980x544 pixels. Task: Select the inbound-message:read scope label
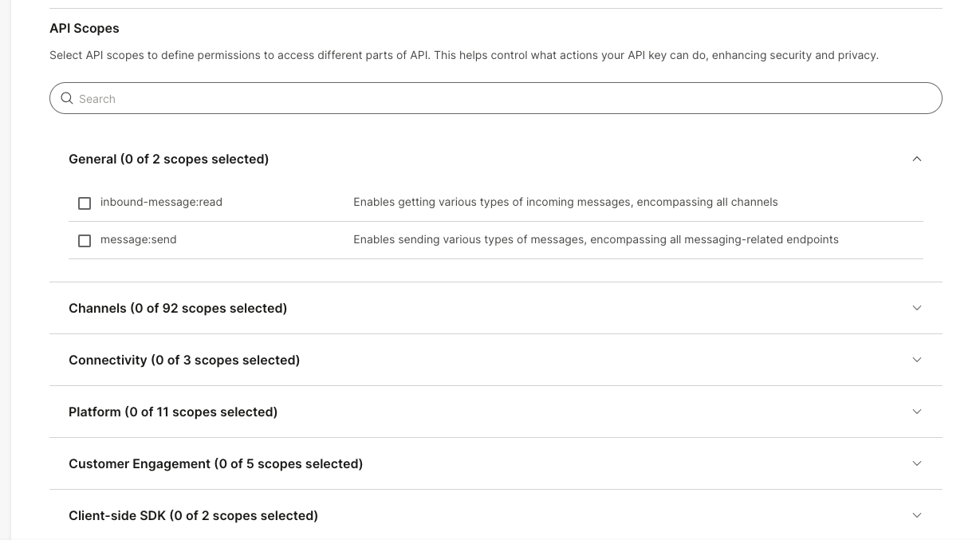(161, 203)
